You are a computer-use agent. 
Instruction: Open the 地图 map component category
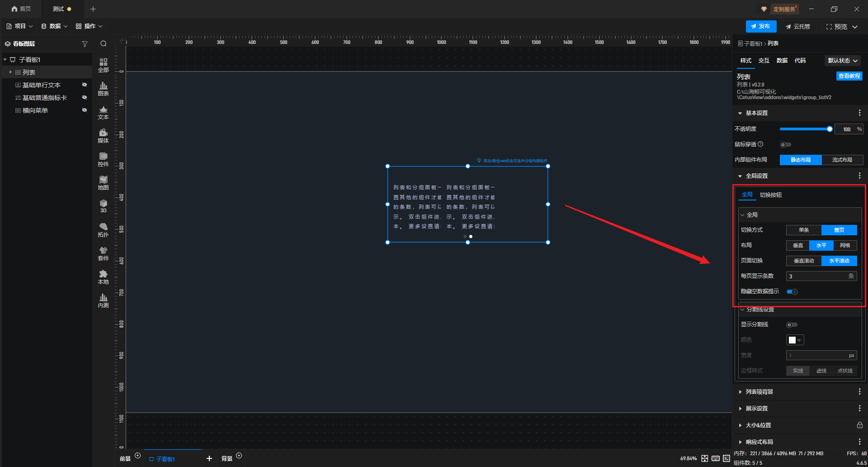[x=103, y=183]
